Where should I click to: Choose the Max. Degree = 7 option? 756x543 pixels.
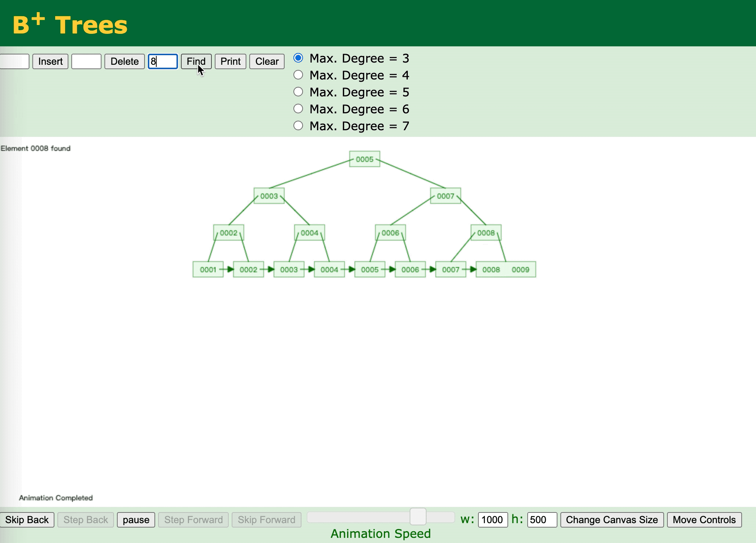click(x=298, y=126)
